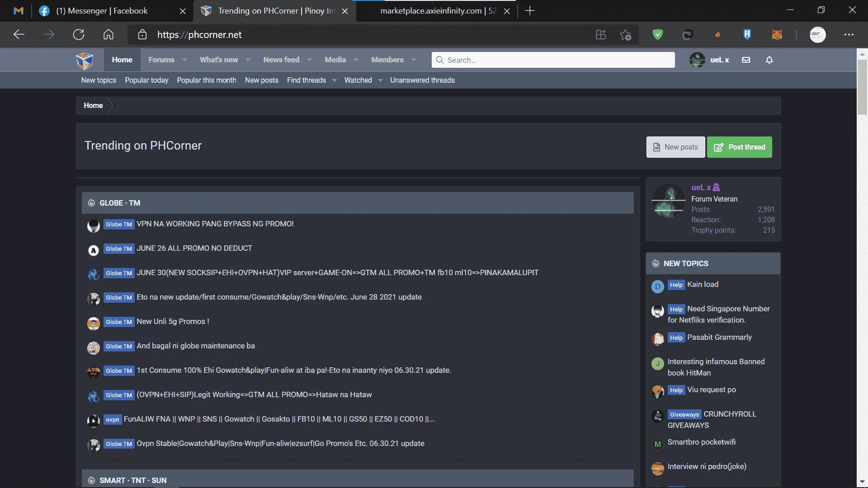The width and height of the screenshot is (868, 488).
Task: Expand the Find threads dropdown arrow
Action: point(334,80)
